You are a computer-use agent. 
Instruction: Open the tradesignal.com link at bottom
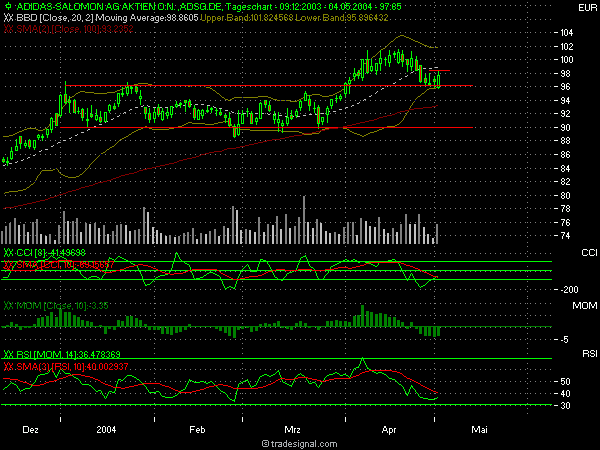click(x=304, y=444)
